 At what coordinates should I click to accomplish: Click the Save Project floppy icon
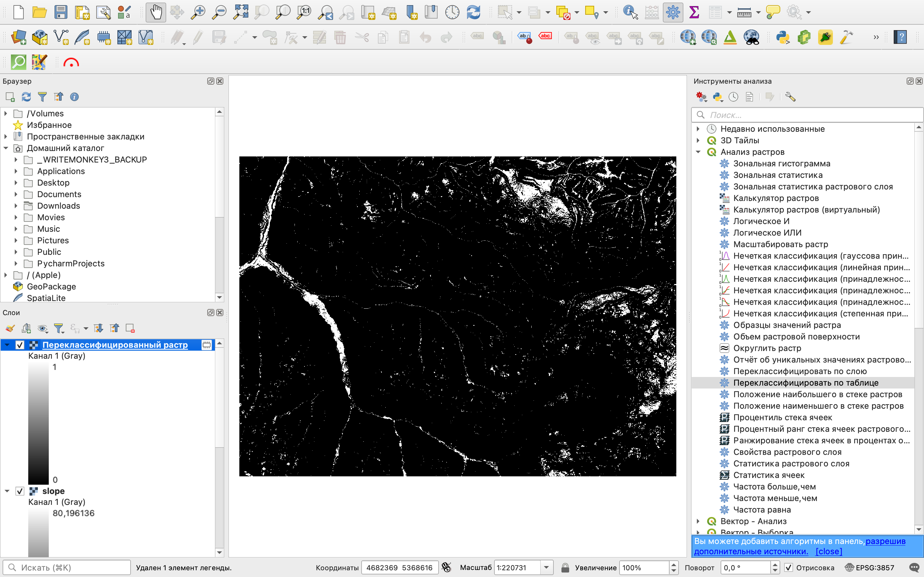click(61, 12)
